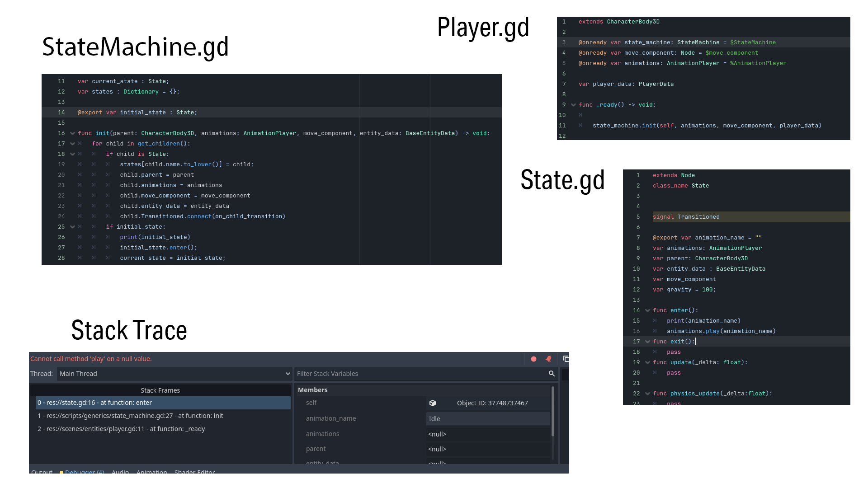Click line number 11 in Player.gd gutter
The height and width of the screenshot is (488, 868).
(x=562, y=126)
